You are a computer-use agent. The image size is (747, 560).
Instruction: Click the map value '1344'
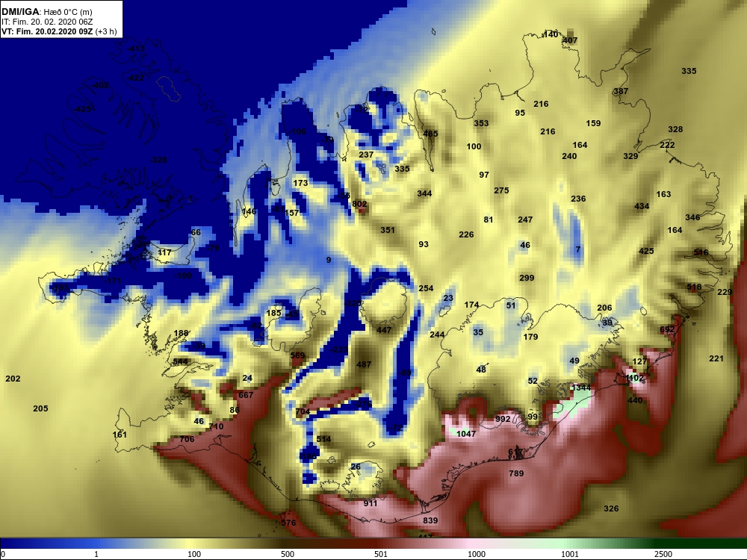point(581,388)
